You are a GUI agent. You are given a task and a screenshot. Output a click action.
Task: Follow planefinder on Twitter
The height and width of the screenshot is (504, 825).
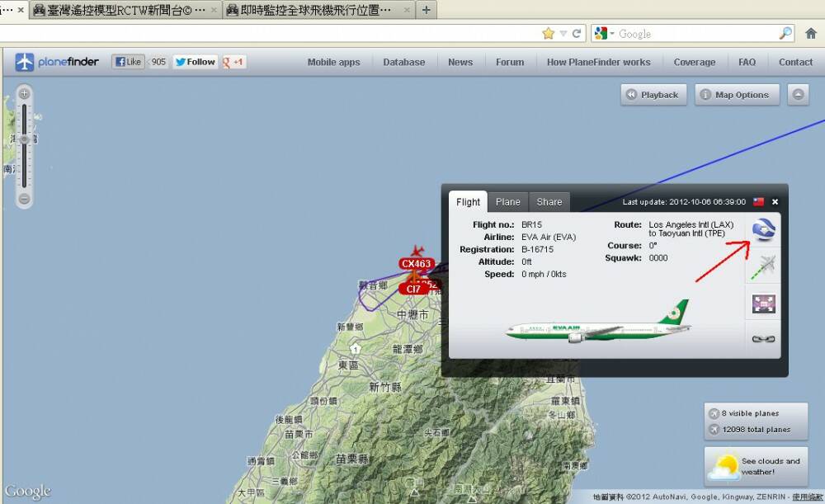196,62
